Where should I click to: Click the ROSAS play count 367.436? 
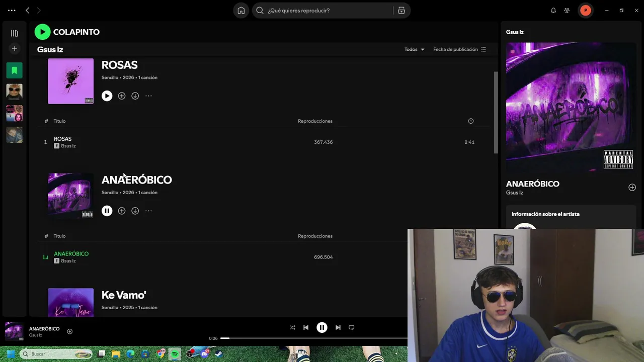tap(324, 142)
